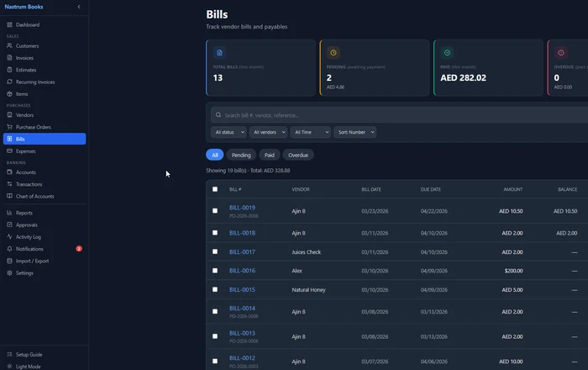Viewport: 588px width, 370px height.
Task: Click the Recurring Invoices sidebar icon
Action: coord(9,82)
